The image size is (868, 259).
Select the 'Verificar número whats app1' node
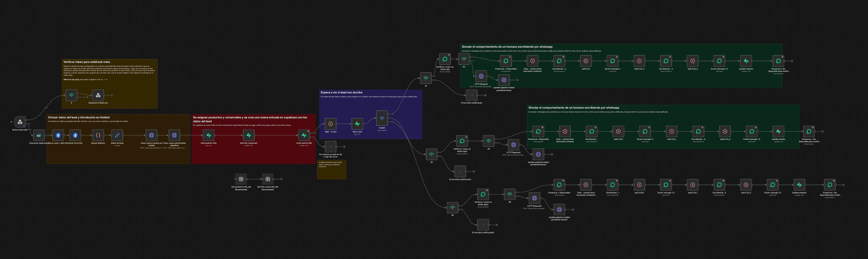point(462,141)
